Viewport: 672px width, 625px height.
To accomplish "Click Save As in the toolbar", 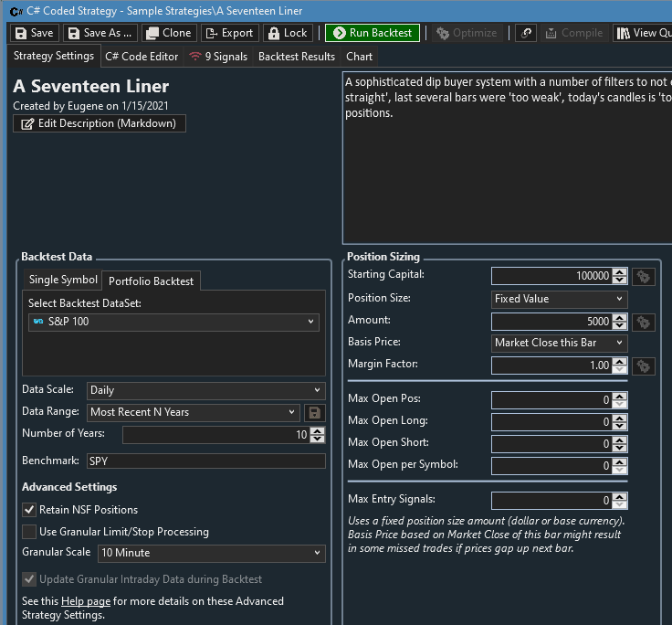I will 100,33.
